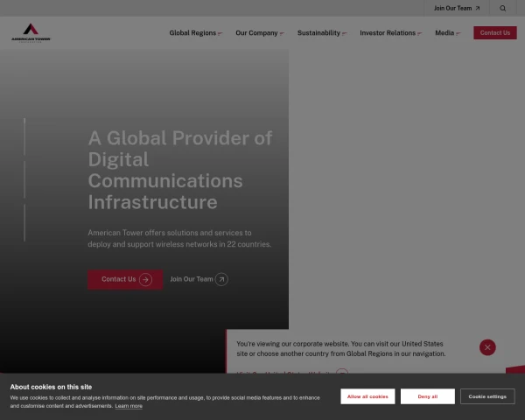Close the corporate website notice with the red X
Screen dimensions: 525x420
(487, 347)
